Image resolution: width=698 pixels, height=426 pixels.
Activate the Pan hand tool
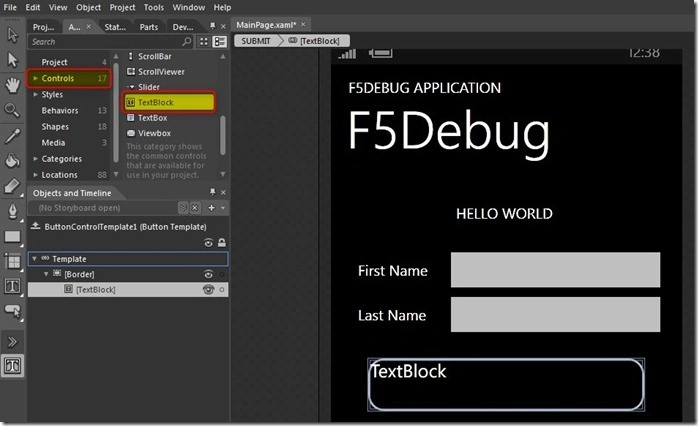pyautogui.click(x=12, y=85)
